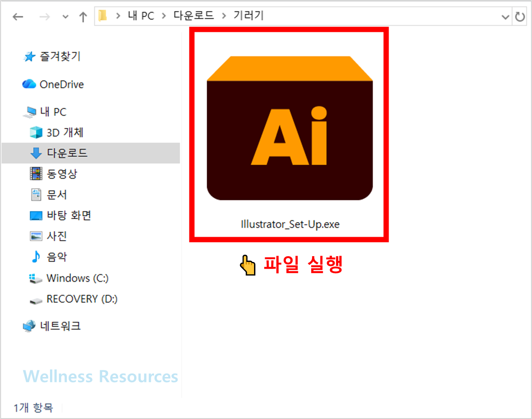Click the 즐겨찾기 star icon
Screen dimensions: 532x419
click(29, 57)
